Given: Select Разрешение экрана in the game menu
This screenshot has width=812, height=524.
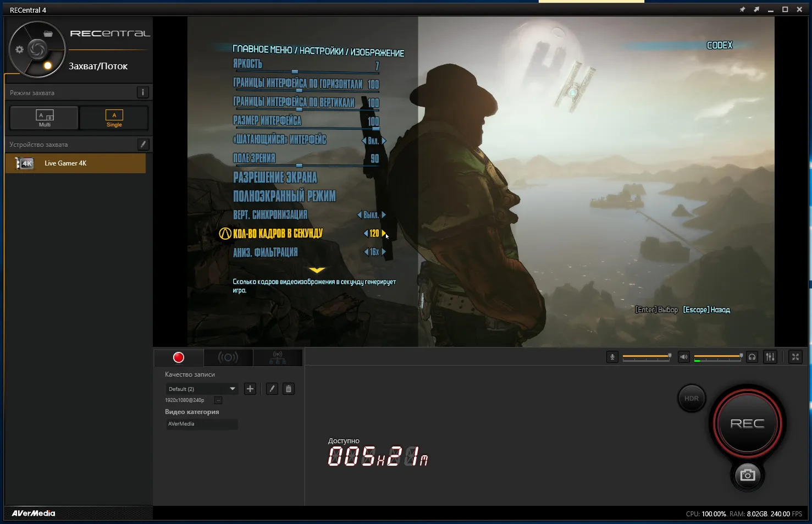Looking at the screenshot, I should (x=275, y=177).
